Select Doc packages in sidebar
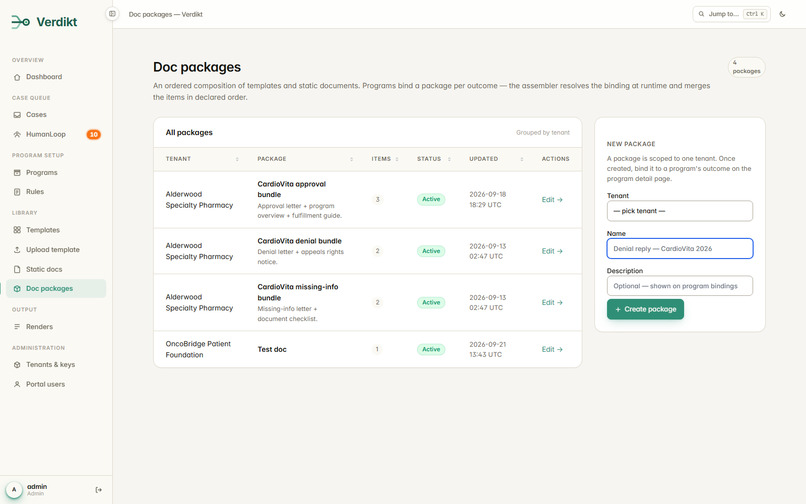 click(x=56, y=289)
